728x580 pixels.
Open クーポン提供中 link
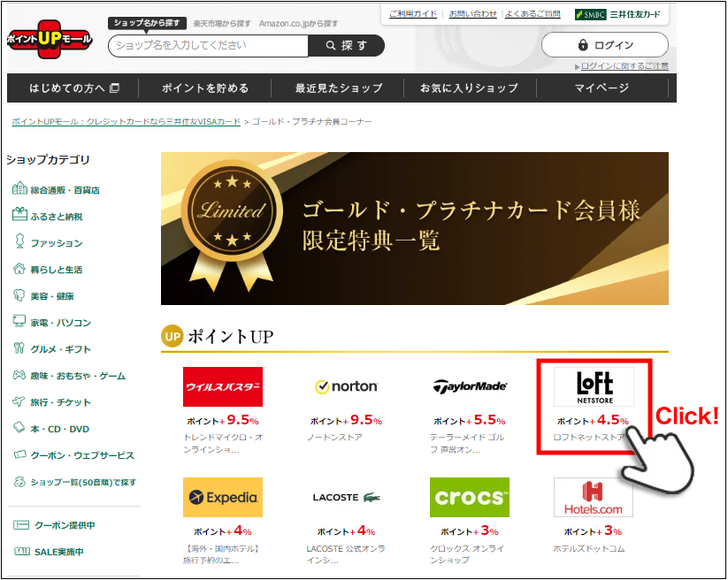tap(65, 525)
